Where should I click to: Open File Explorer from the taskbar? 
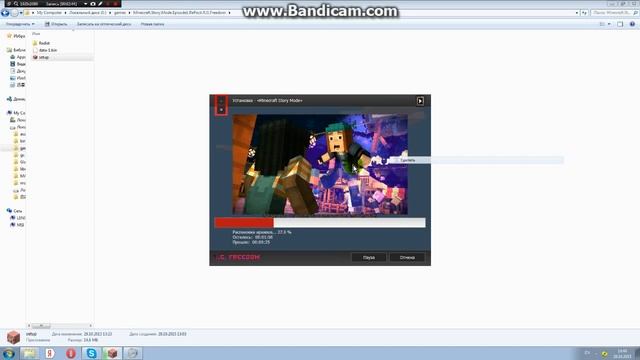(x=29, y=353)
